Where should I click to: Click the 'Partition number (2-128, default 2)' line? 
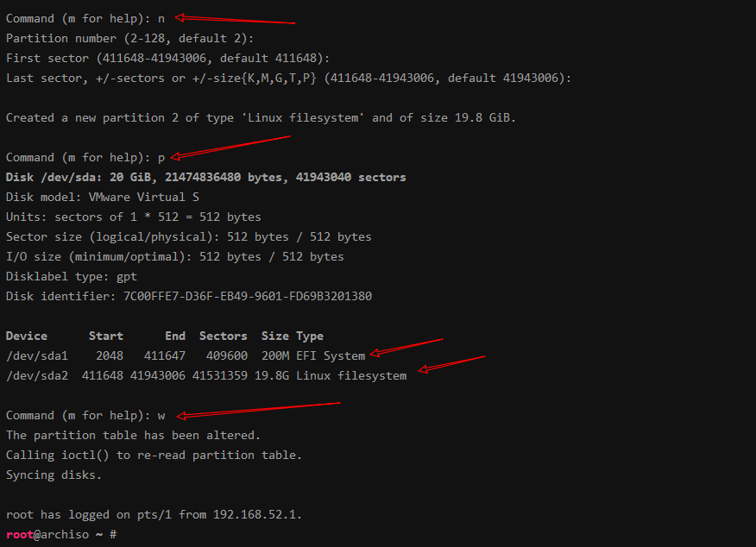click(129, 39)
